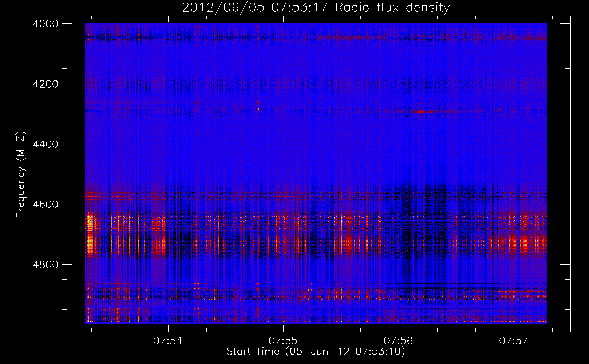Click the 07:55 time tick label
The height and width of the screenshot is (364, 589).
click(x=283, y=341)
